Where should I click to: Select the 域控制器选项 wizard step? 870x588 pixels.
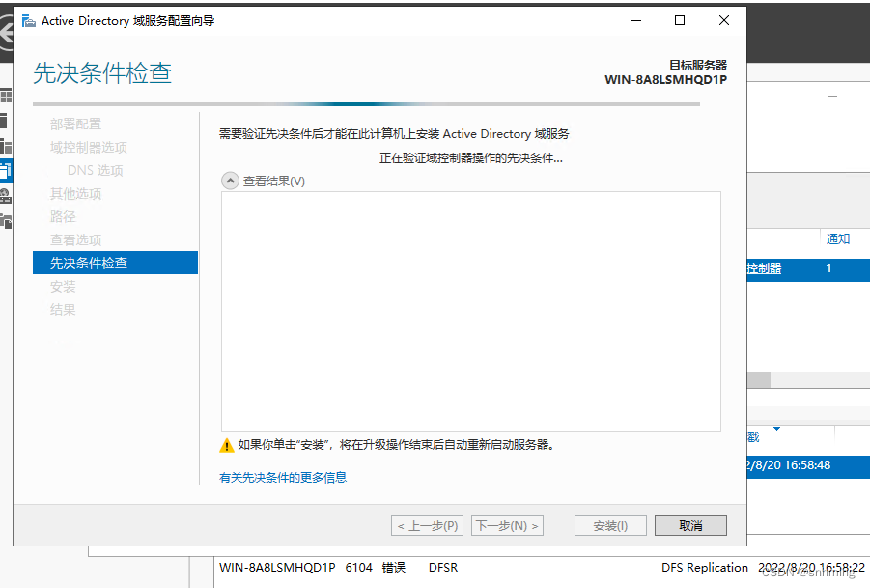(x=88, y=148)
